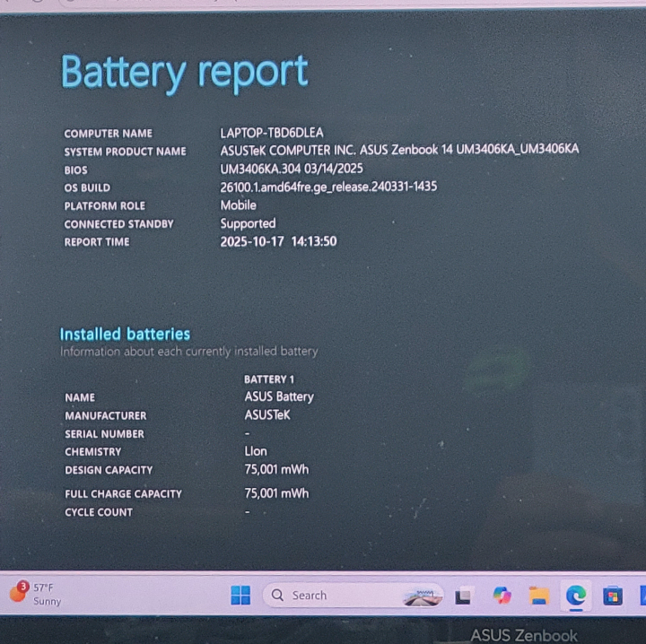This screenshot has width=646, height=644.
Task: Open File Explorer from the taskbar
Action: tap(538, 596)
